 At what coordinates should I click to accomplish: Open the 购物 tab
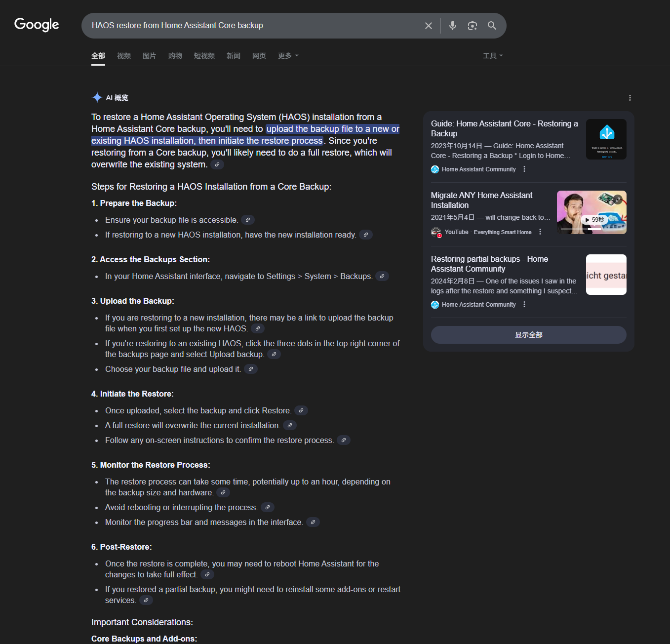[x=175, y=56]
